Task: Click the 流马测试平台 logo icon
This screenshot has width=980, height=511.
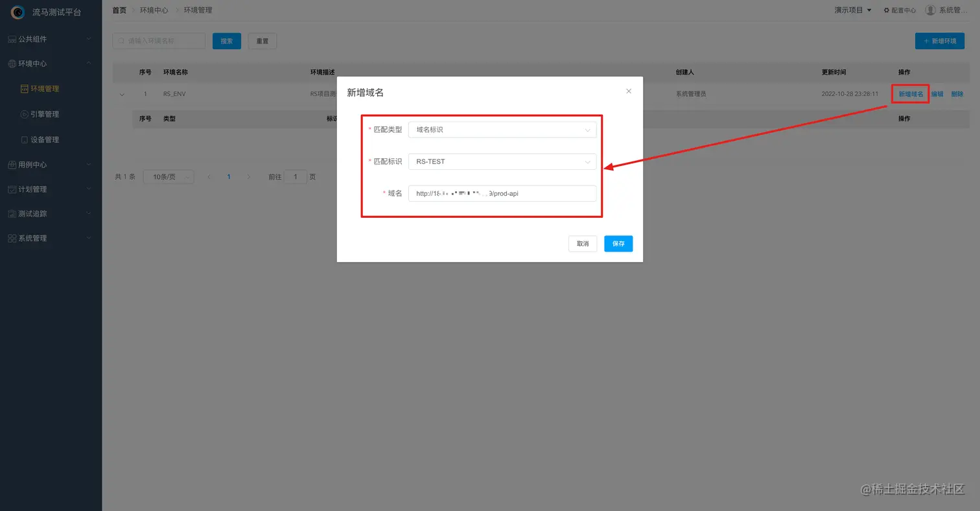Action: (x=18, y=12)
